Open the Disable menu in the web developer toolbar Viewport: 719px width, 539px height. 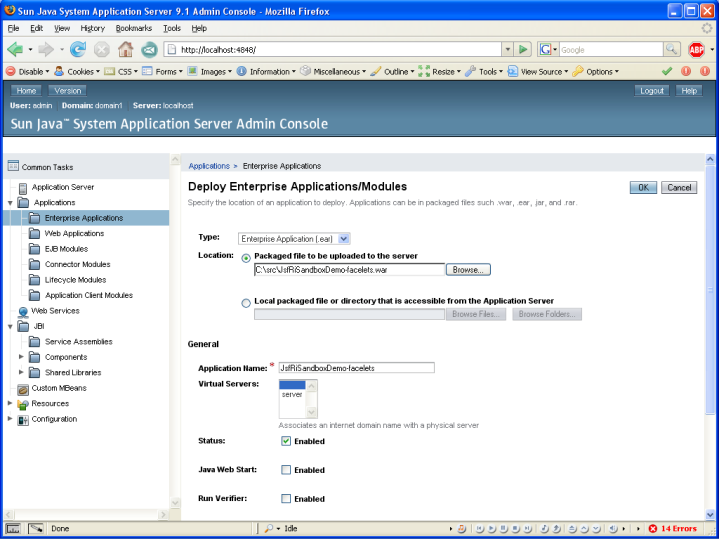point(28,72)
